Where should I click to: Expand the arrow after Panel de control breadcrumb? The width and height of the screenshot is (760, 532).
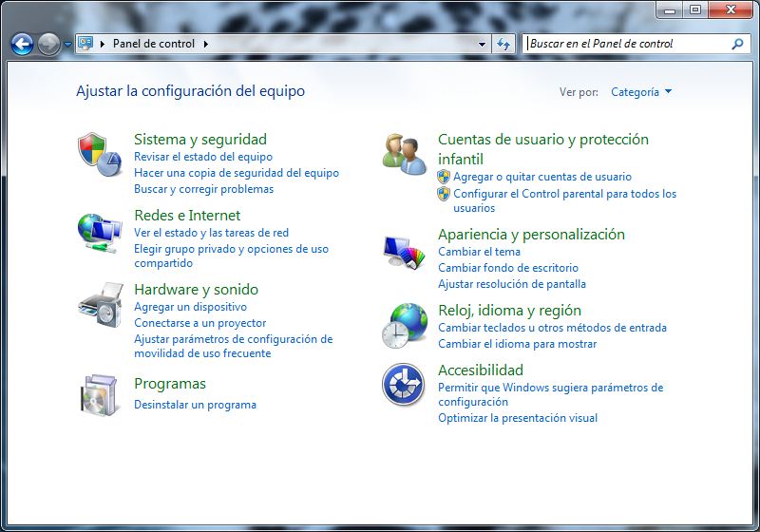(x=205, y=44)
